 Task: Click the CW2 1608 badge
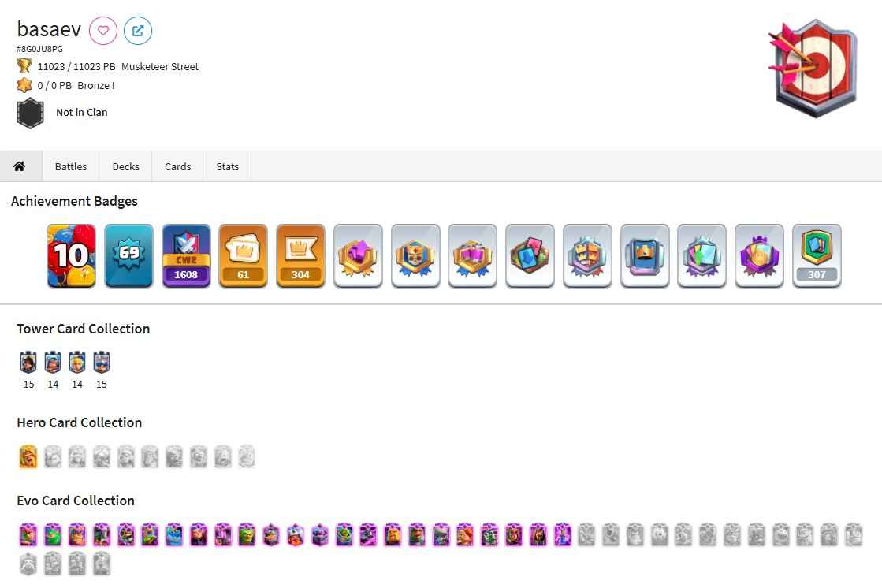[x=186, y=256]
